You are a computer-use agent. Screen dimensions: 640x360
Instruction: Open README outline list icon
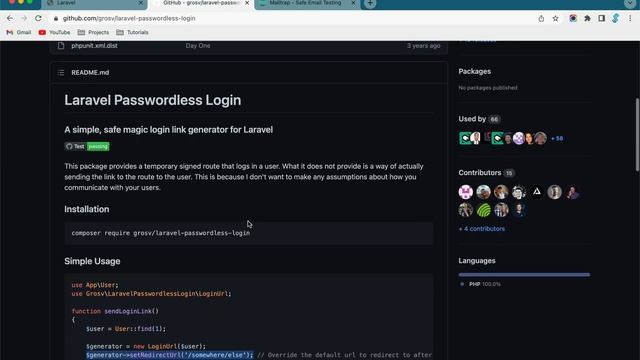pos(61,73)
